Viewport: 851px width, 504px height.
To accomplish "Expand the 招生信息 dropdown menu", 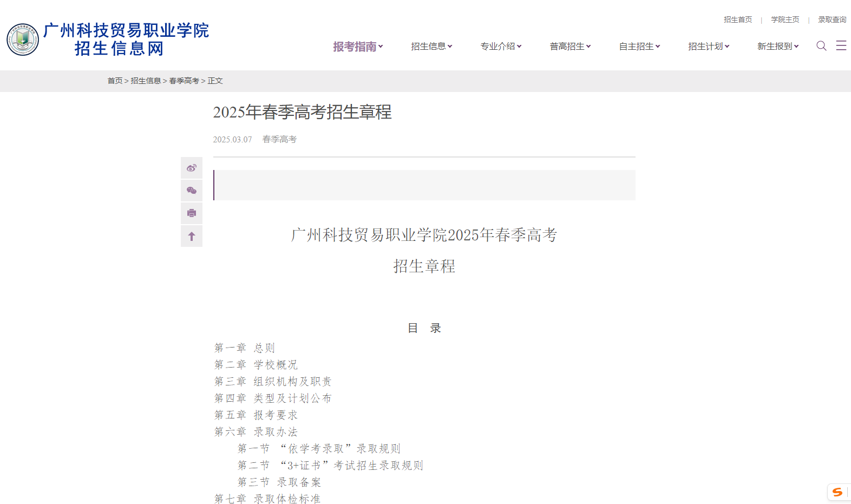I will pyautogui.click(x=431, y=47).
